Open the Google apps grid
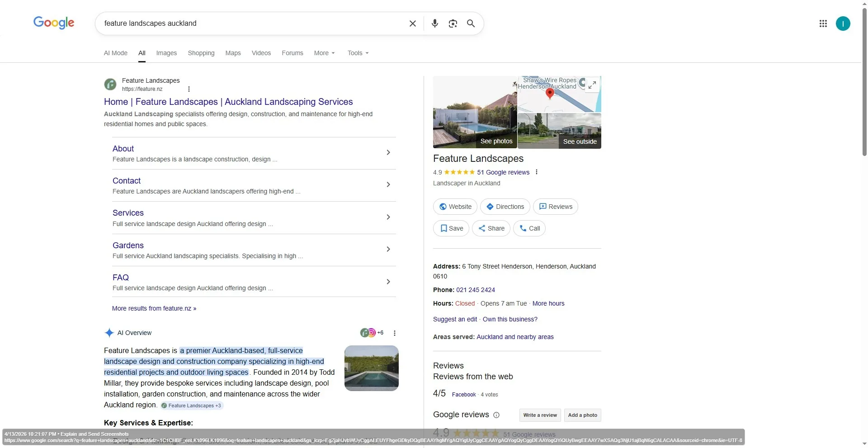Image resolution: width=868 pixels, height=448 pixels. click(823, 24)
